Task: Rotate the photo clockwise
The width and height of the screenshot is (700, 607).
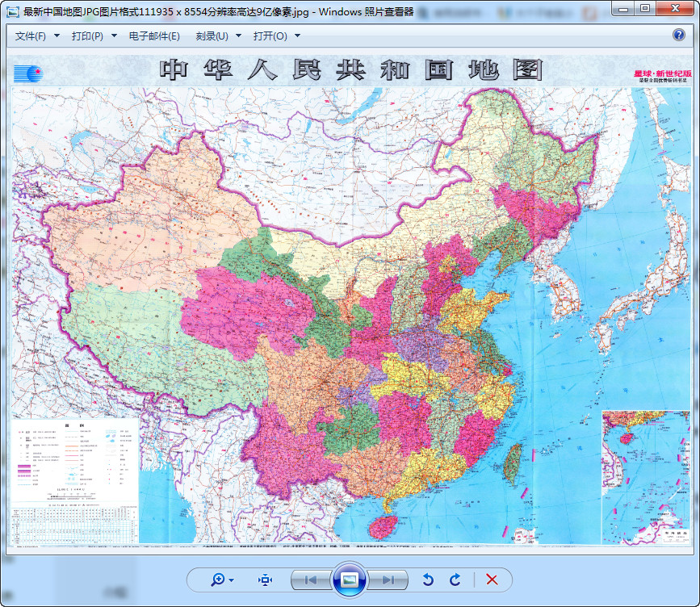Action: click(455, 580)
